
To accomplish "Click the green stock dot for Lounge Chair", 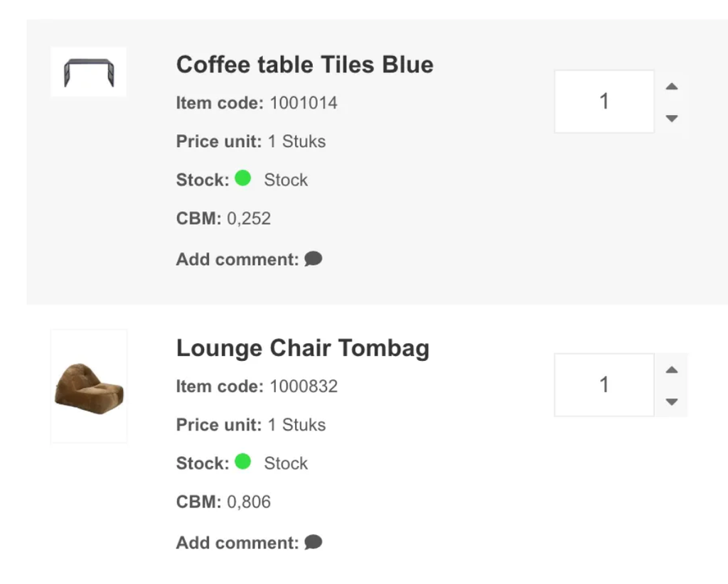I will point(243,462).
